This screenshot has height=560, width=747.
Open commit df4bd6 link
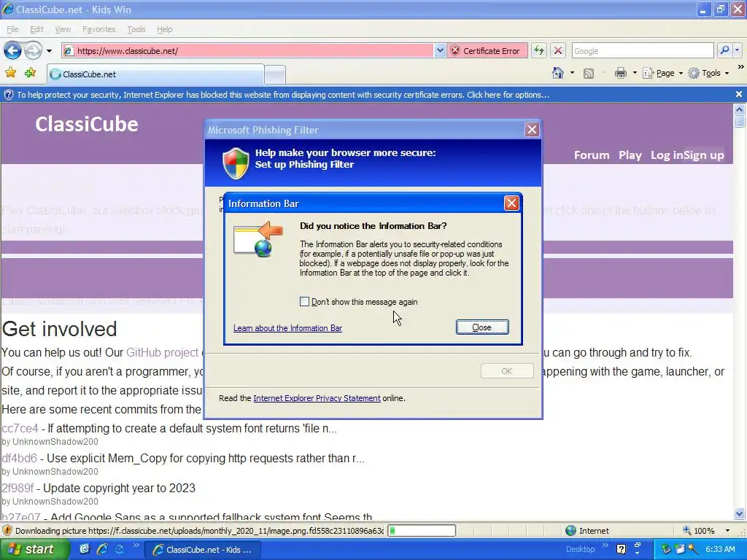tap(20, 458)
